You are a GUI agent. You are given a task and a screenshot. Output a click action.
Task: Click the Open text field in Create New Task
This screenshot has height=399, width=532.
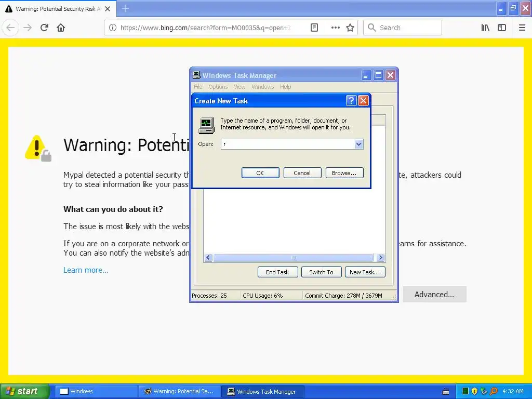coord(288,144)
